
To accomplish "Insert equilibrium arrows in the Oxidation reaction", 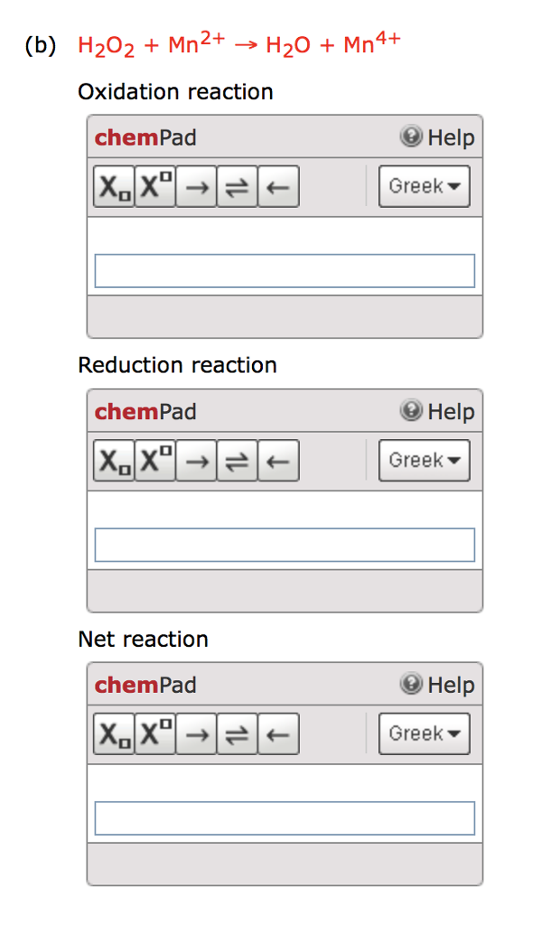I will (237, 186).
